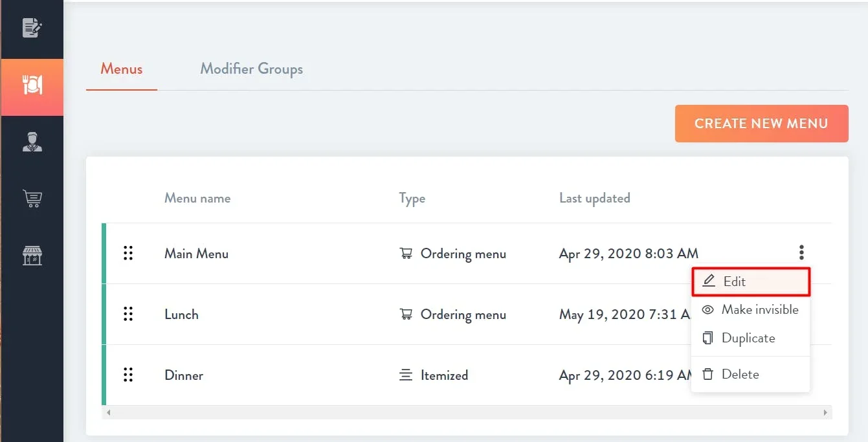Choose Duplicate from the context menu
The width and height of the screenshot is (868, 442).
click(751, 338)
